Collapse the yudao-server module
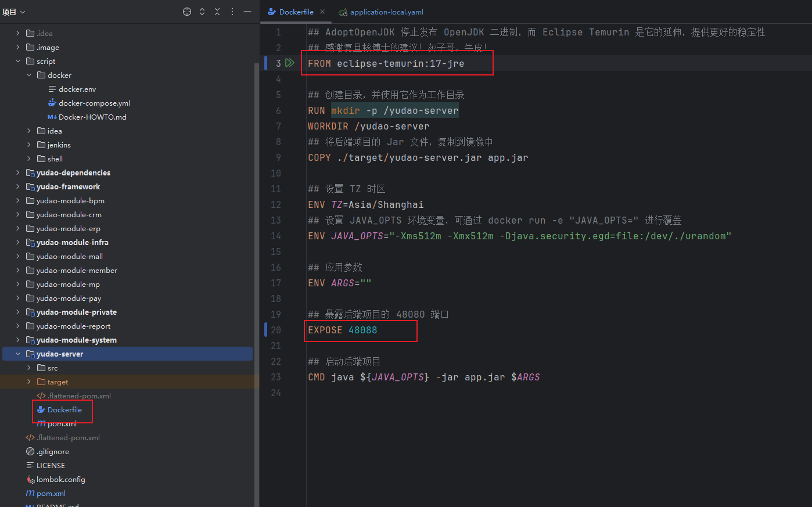Screen dimensions: 812x507 click(18, 354)
